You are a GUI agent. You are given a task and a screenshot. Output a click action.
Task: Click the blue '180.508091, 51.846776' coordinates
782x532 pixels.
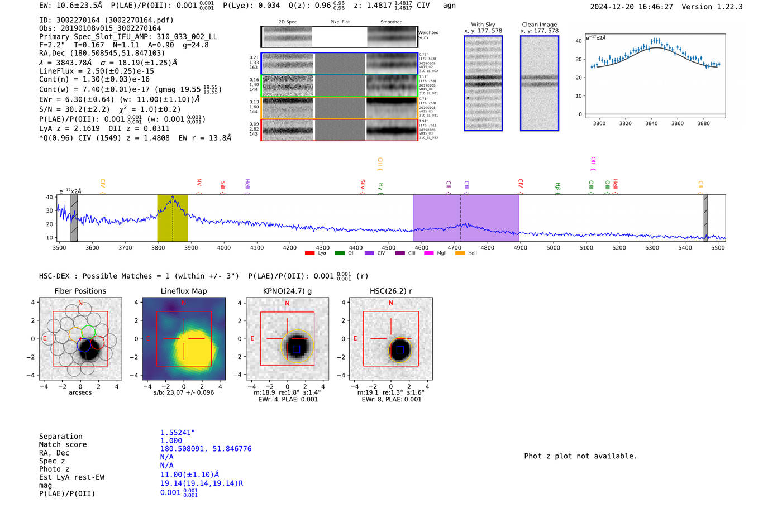click(x=206, y=449)
